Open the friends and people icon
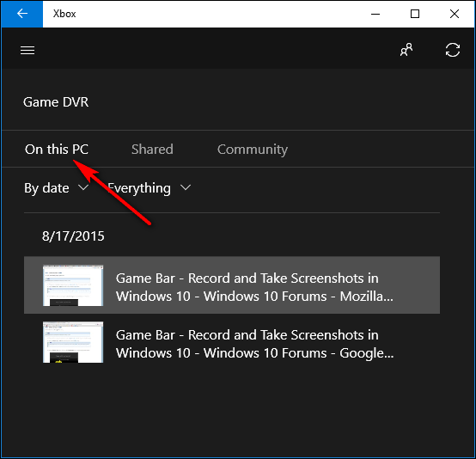 tap(406, 50)
